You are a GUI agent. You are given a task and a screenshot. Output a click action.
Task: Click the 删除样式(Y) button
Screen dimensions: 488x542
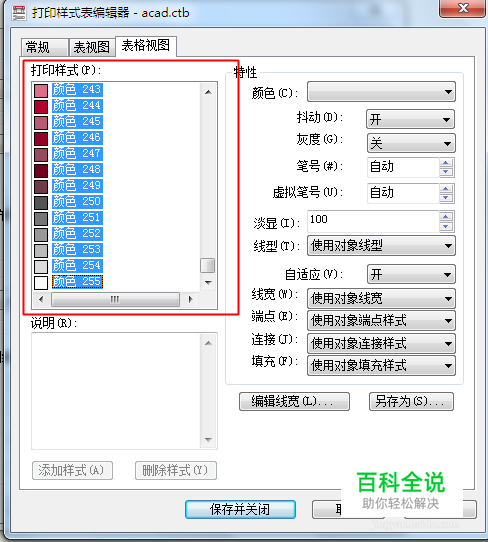[176, 470]
